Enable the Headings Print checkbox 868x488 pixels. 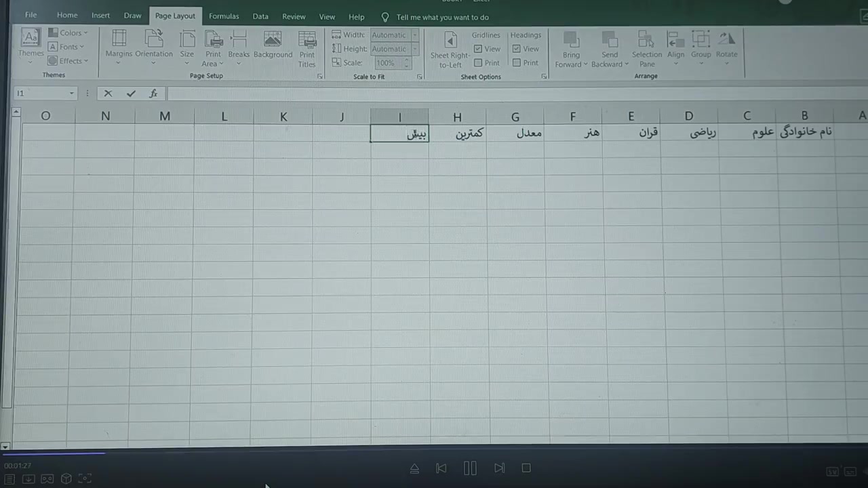[517, 63]
